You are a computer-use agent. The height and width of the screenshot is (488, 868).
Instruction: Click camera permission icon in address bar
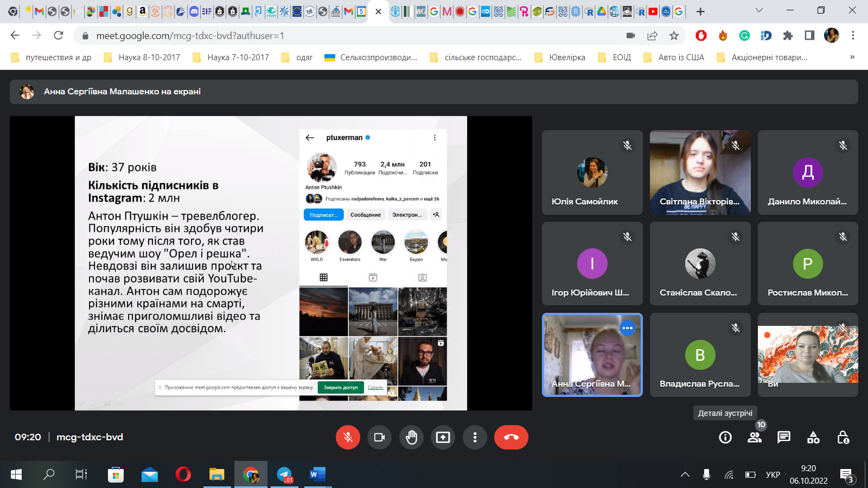(630, 35)
